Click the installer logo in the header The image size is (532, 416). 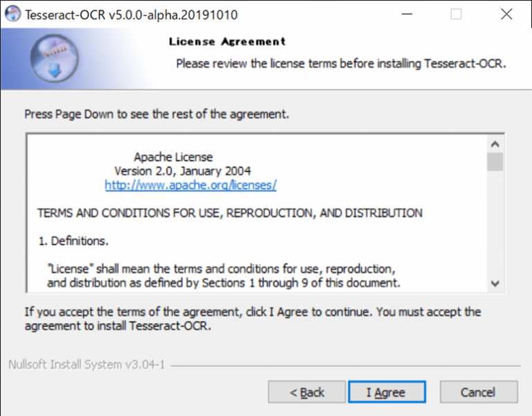(x=54, y=58)
